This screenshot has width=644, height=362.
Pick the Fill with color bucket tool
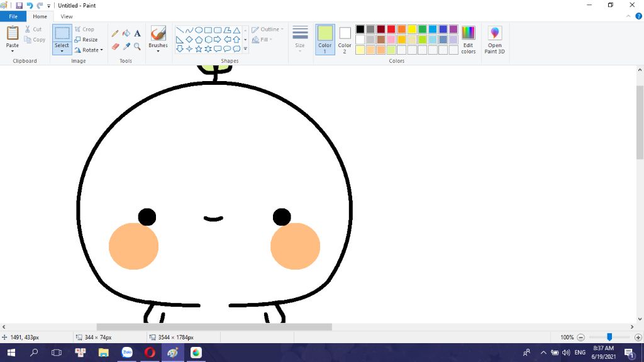(x=126, y=33)
